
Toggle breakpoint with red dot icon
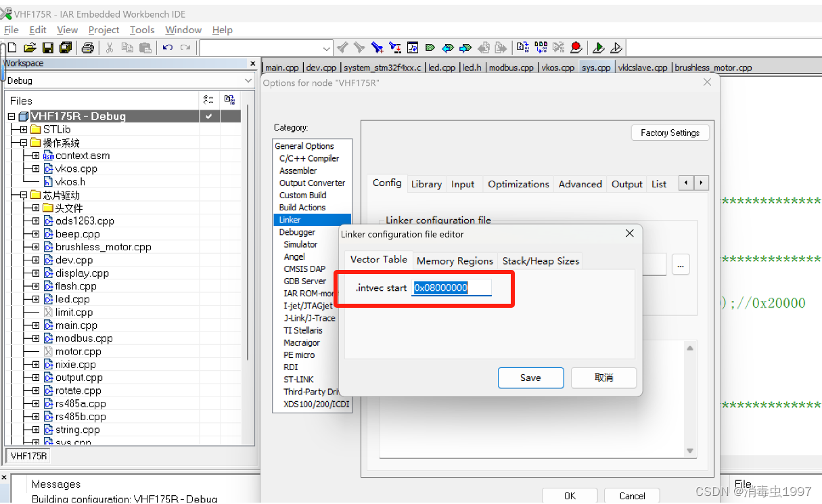pyautogui.click(x=576, y=47)
